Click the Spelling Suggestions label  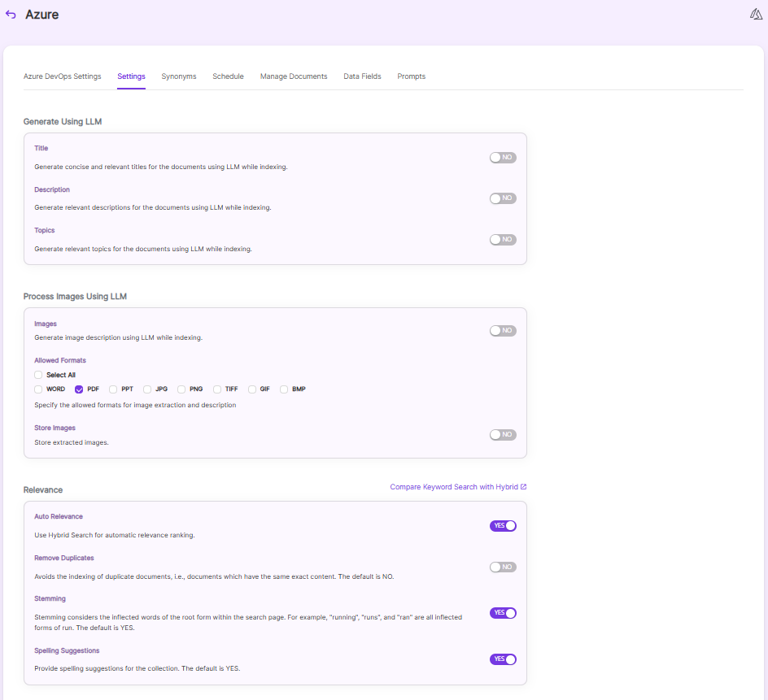[x=67, y=650]
